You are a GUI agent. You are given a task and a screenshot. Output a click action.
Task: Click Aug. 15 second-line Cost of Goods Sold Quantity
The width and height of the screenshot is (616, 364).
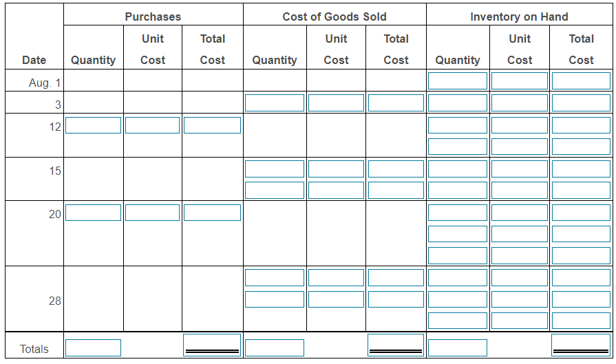pyautogui.click(x=274, y=190)
